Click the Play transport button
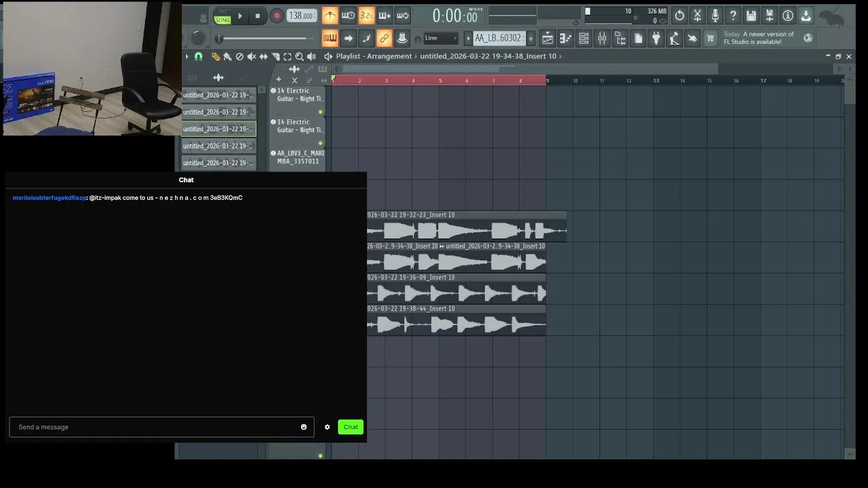Image resolution: width=868 pixels, height=488 pixels. pyautogui.click(x=240, y=16)
